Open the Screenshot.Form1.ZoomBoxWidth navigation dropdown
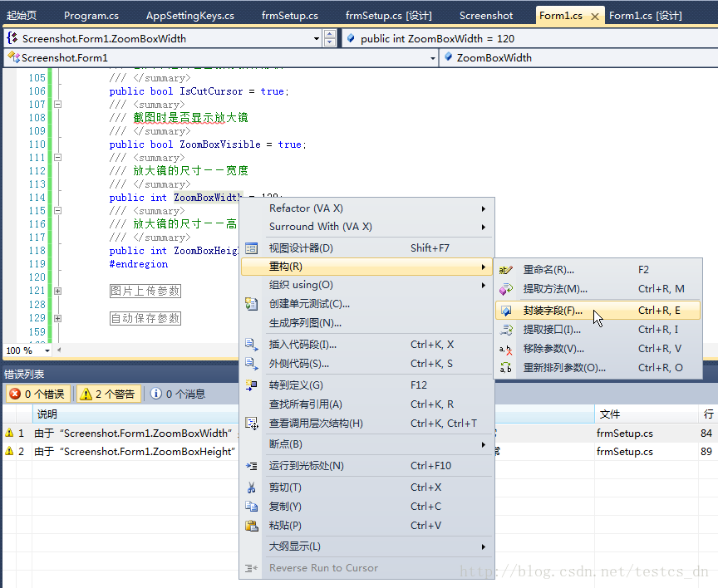This screenshot has height=588, width=718. pos(317,38)
